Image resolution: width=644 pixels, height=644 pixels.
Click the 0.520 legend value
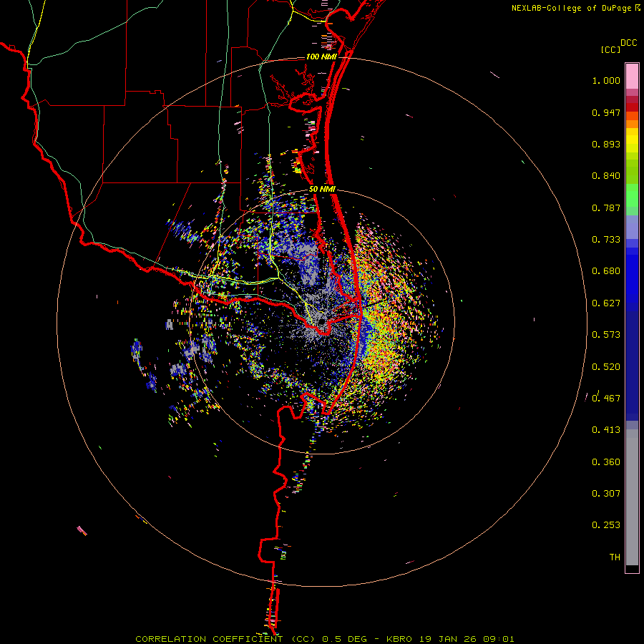pos(606,367)
